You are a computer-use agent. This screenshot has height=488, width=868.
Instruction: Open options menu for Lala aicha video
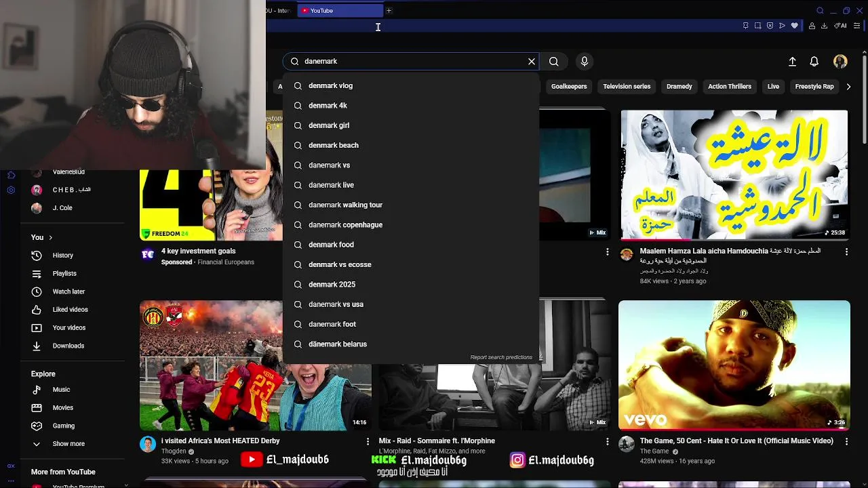pyautogui.click(x=846, y=251)
